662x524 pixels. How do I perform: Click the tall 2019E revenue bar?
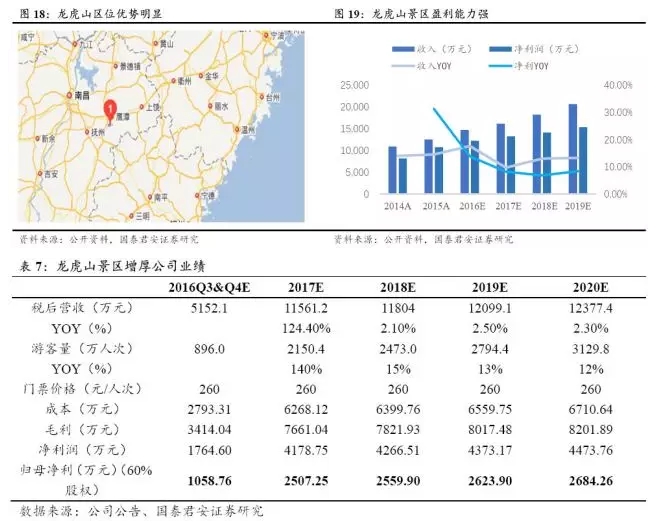pyautogui.click(x=573, y=149)
